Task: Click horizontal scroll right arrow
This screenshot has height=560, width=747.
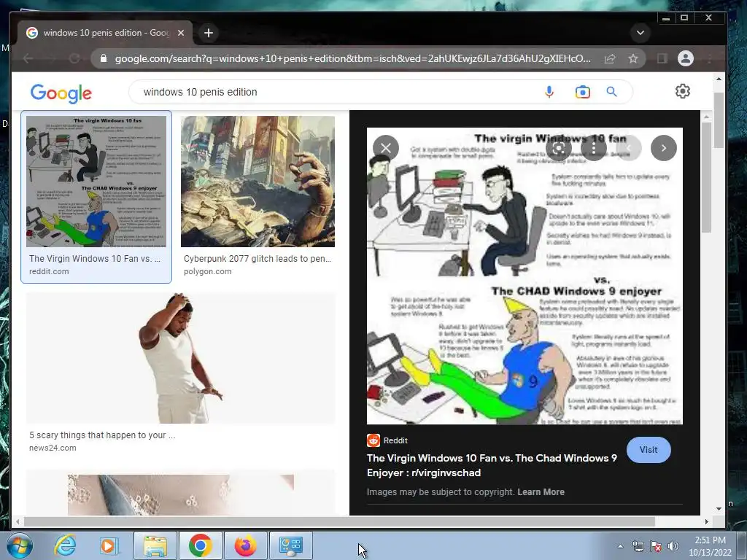Action: tap(706, 522)
